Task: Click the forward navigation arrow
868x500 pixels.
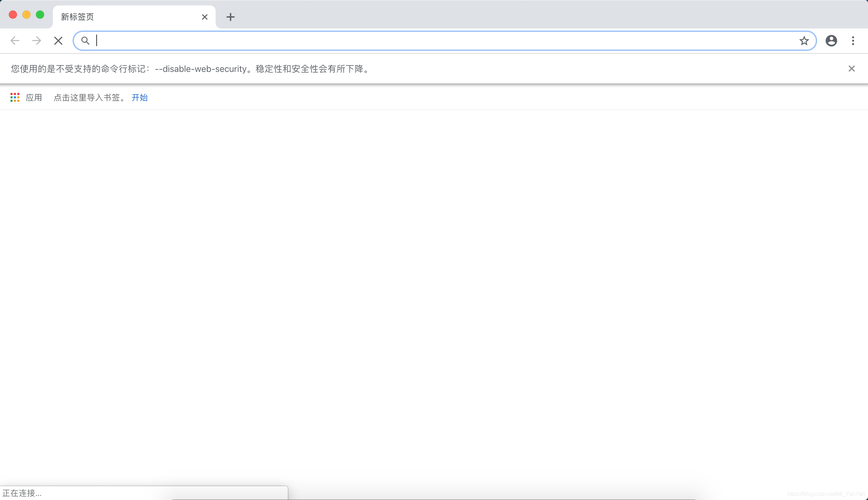Action: coord(36,40)
